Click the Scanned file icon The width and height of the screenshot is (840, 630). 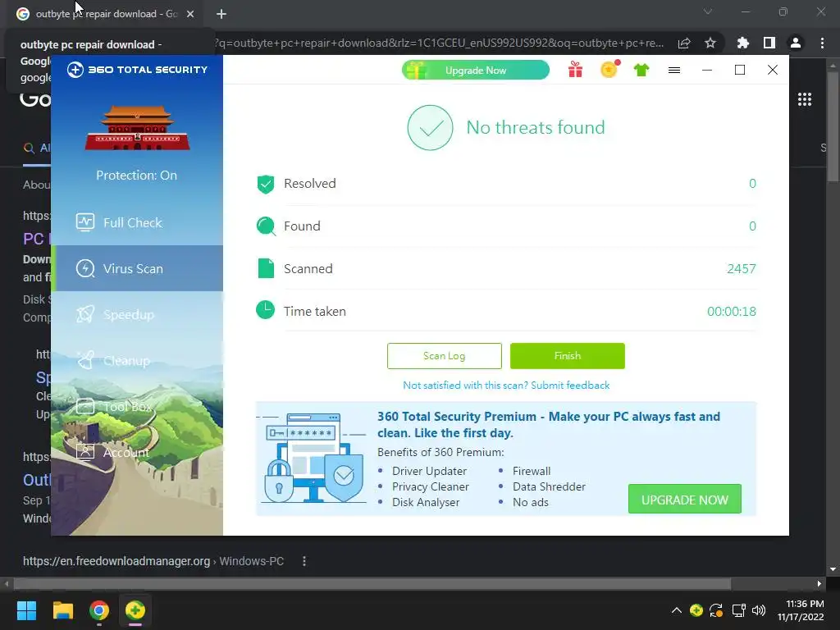point(266,268)
